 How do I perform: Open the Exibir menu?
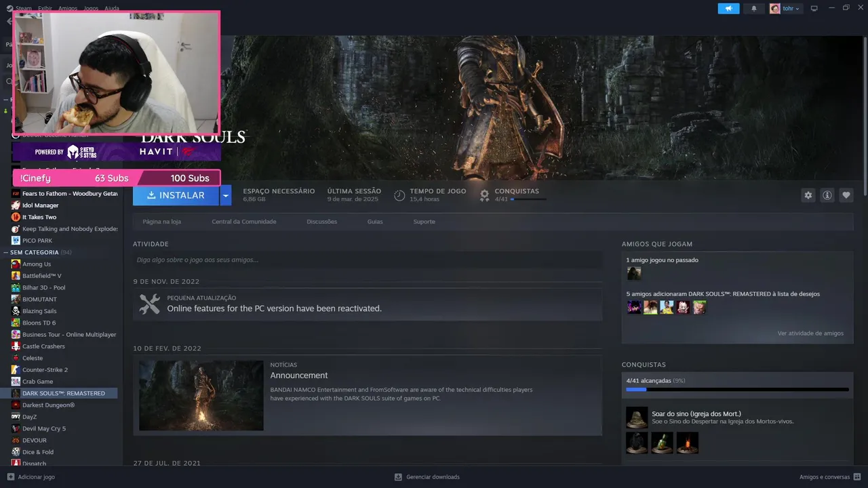coord(45,9)
